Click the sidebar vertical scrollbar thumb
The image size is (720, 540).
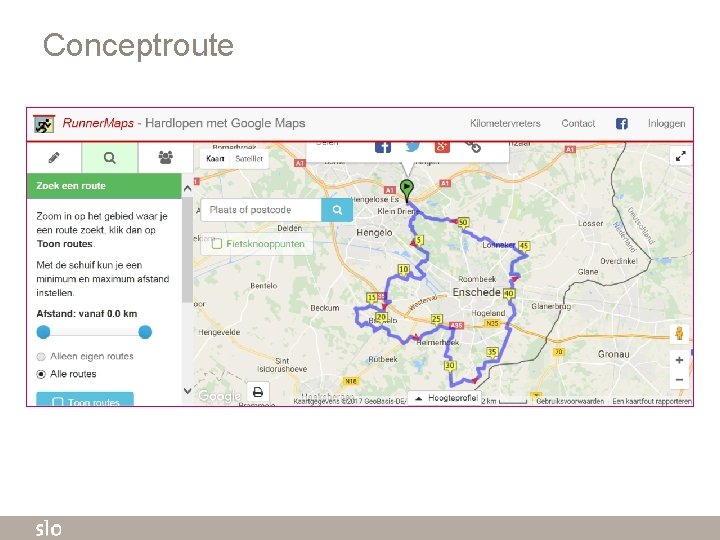click(187, 250)
